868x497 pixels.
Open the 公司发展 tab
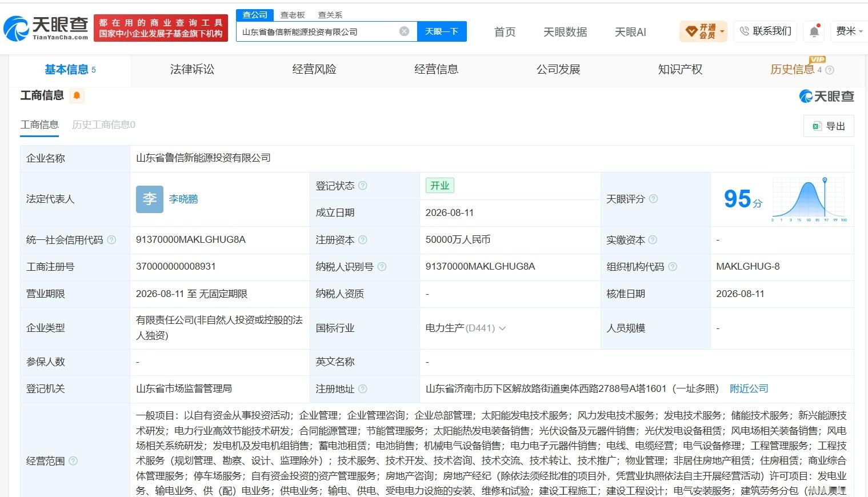[558, 70]
